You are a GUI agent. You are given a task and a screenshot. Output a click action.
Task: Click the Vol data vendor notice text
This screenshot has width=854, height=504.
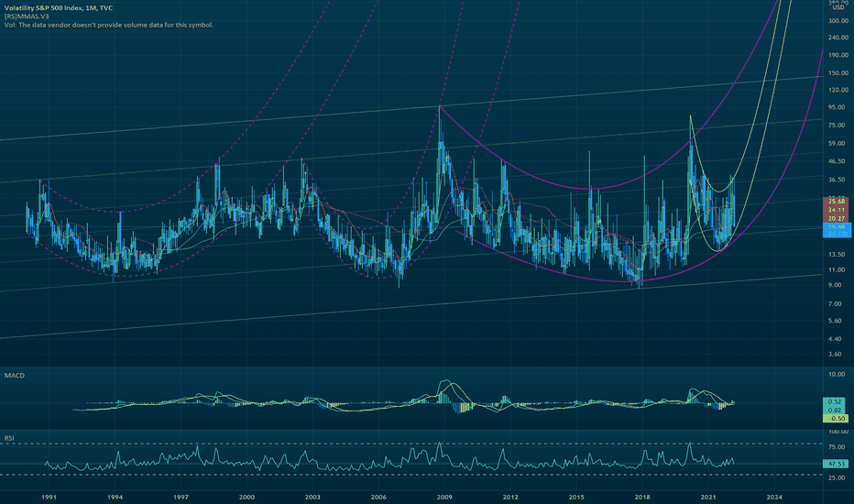tap(108, 25)
